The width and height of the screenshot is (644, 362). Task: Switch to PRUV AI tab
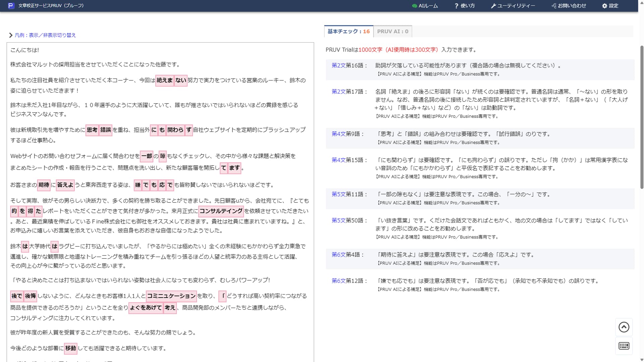392,32
